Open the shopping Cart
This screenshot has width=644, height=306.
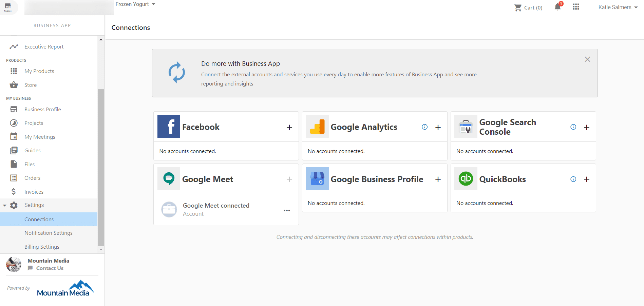(528, 7)
